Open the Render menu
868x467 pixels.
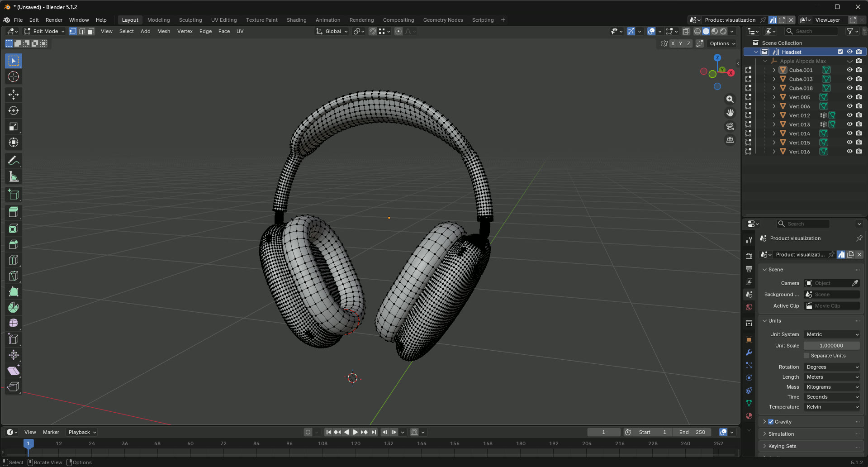pyautogui.click(x=54, y=20)
